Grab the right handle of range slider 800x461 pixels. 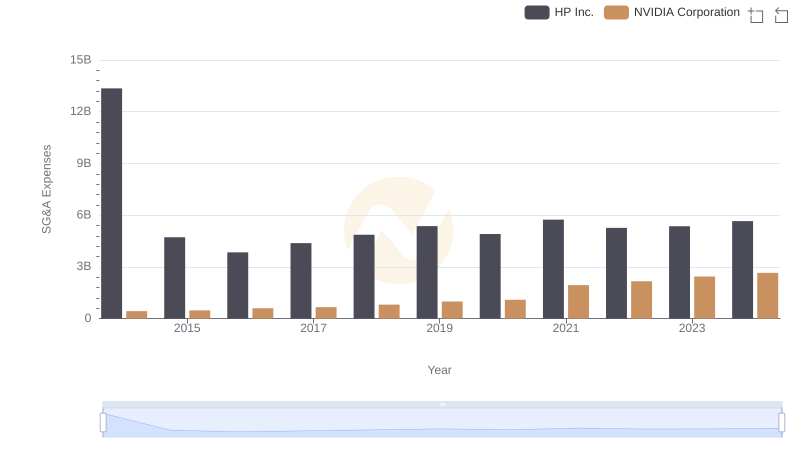(x=782, y=423)
